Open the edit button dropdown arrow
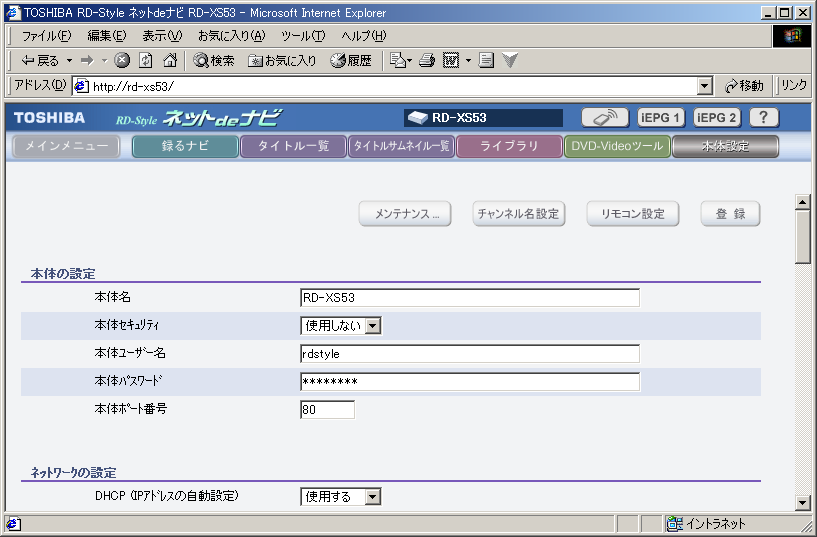Viewport: 817px width, 537px height. tap(468, 61)
